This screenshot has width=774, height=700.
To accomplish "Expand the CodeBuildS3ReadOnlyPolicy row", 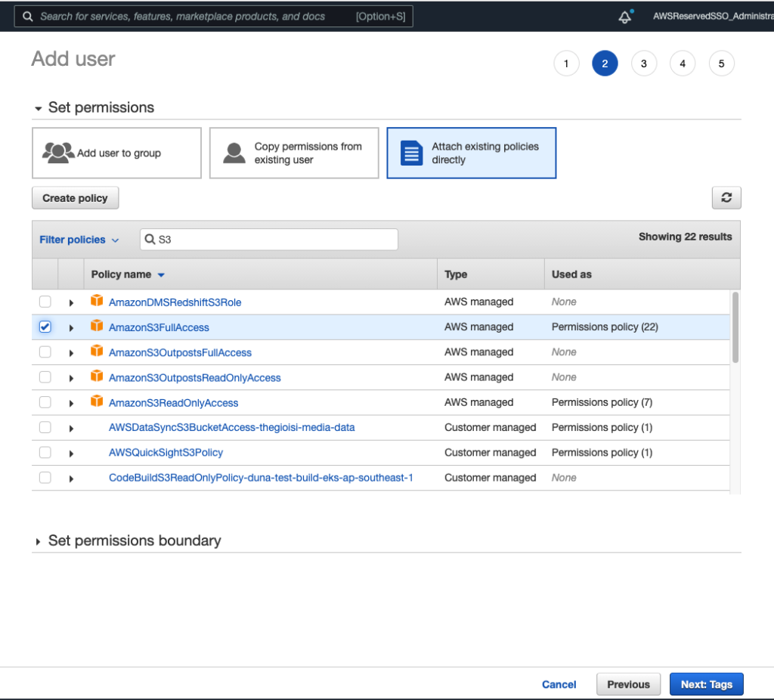I will (x=71, y=479).
